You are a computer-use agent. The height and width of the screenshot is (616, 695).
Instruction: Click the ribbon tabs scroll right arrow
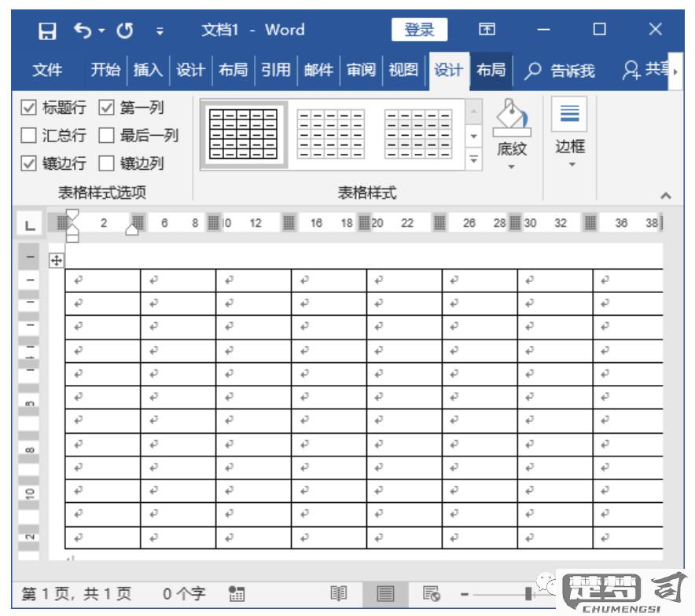[675, 71]
